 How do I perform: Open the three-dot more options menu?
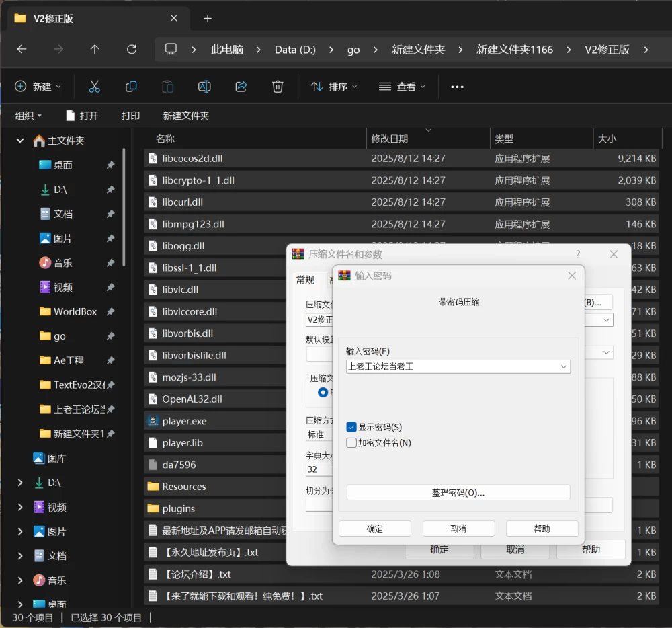[457, 87]
